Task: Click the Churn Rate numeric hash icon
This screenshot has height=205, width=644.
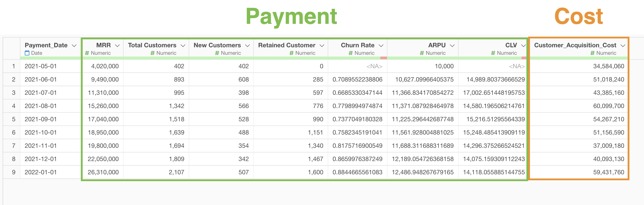Action: coord(351,53)
